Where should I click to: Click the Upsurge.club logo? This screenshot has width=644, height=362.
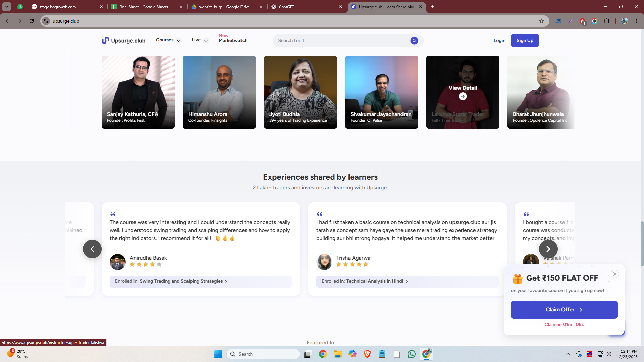click(123, 41)
